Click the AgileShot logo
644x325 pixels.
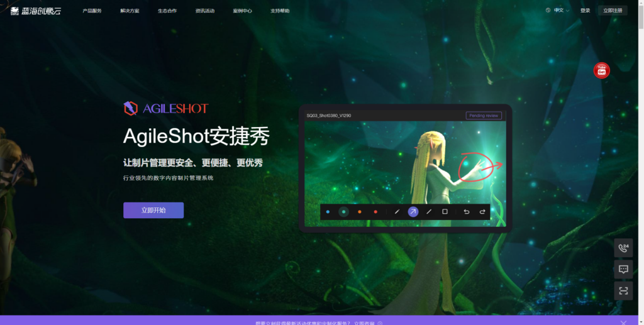click(x=166, y=108)
